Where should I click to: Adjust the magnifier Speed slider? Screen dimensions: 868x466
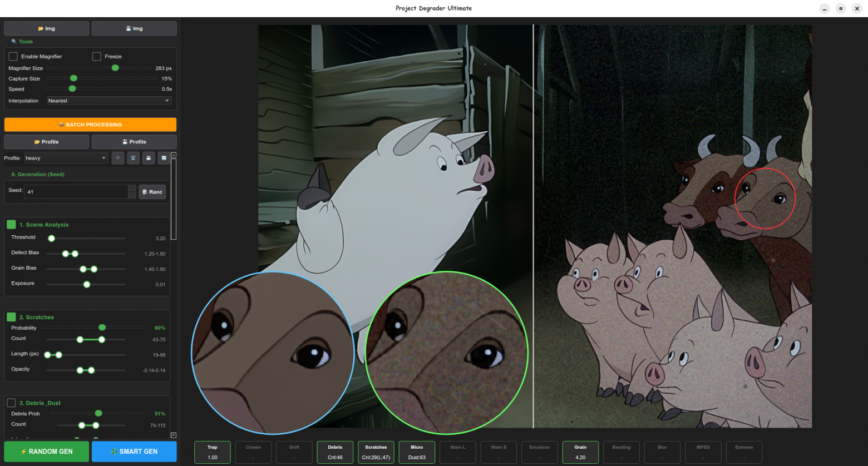tap(72, 89)
